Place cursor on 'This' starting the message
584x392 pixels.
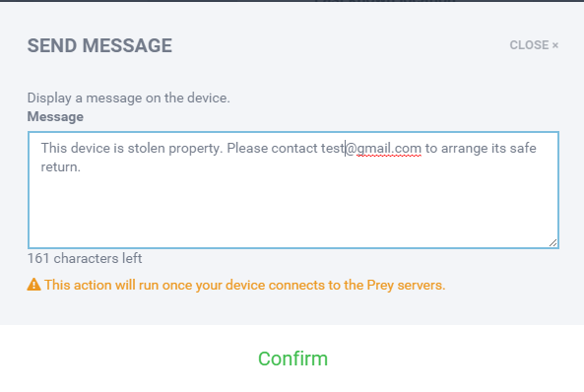(x=54, y=149)
